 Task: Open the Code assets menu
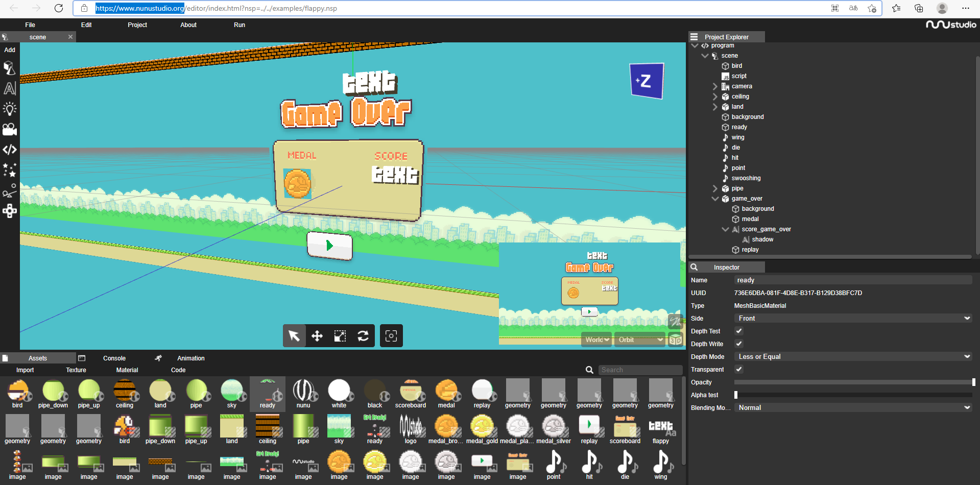(178, 370)
